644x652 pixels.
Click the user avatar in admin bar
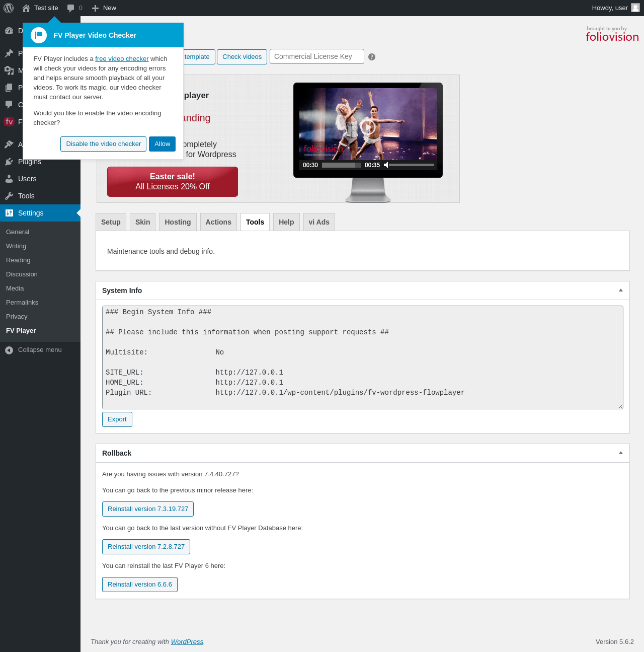[x=635, y=8]
